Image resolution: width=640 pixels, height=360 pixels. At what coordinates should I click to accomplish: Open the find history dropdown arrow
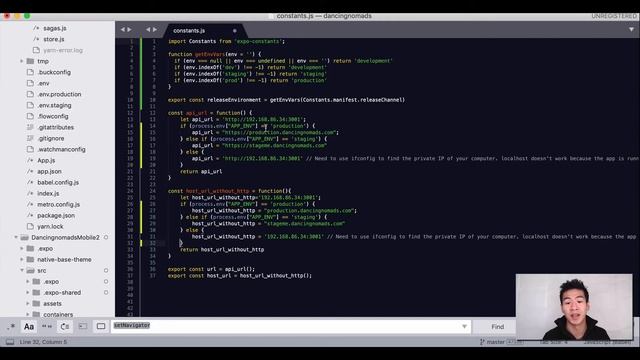[x=464, y=327]
